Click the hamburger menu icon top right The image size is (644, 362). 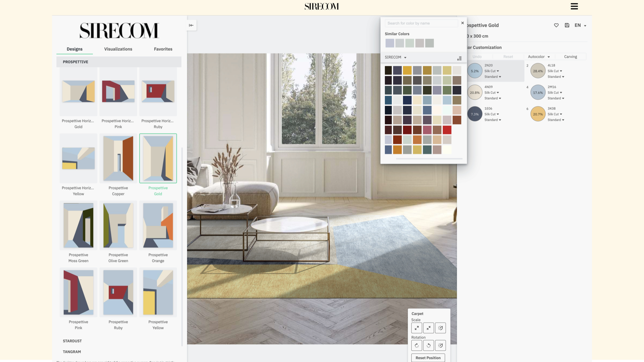pos(574,6)
